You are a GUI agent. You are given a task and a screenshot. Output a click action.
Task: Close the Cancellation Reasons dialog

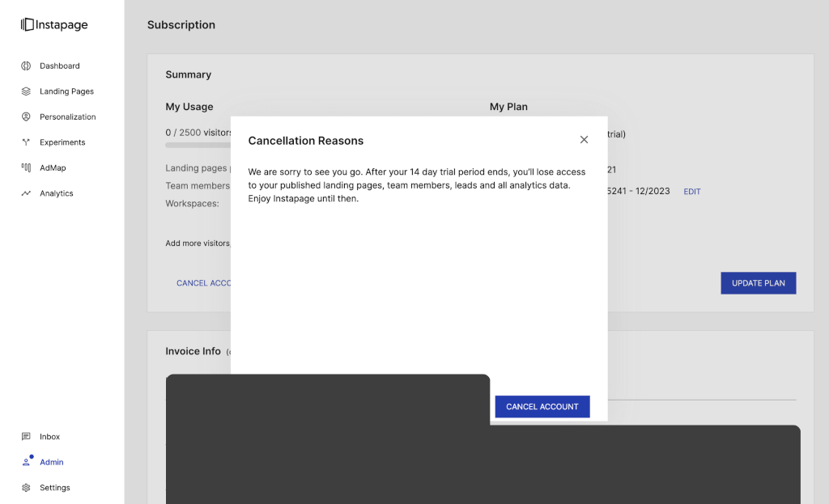[584, 140]
